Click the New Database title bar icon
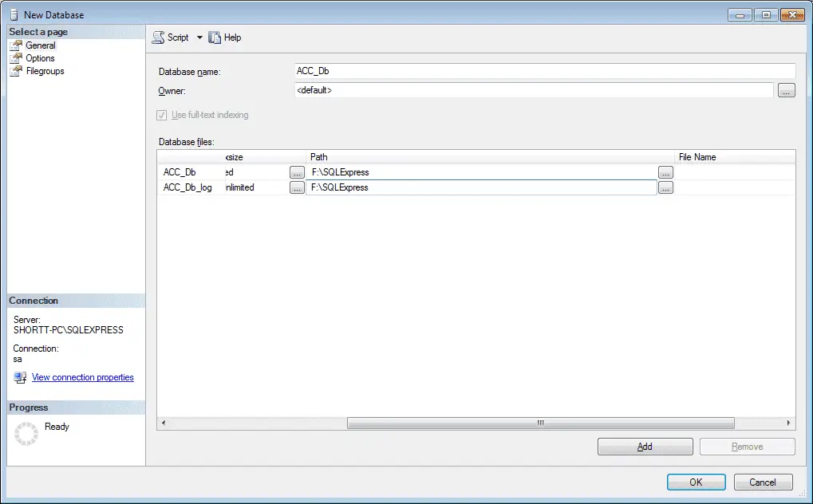Image resolution: width=813 pixels, height=504 pixels. [x=14, y=14]
